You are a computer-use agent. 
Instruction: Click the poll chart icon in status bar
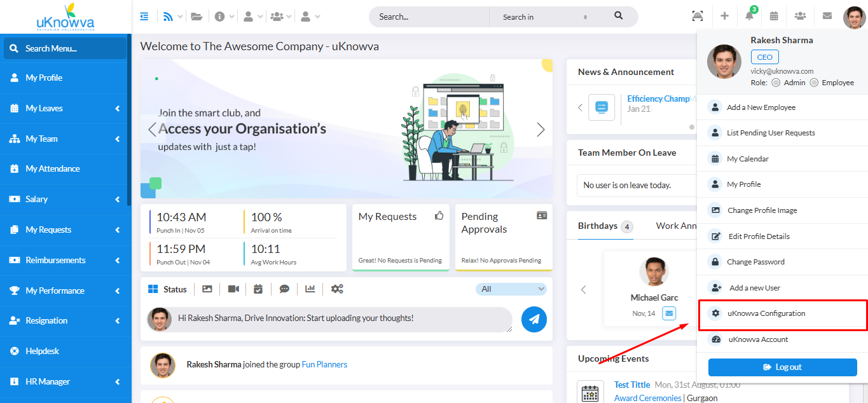tap(310, 289)
